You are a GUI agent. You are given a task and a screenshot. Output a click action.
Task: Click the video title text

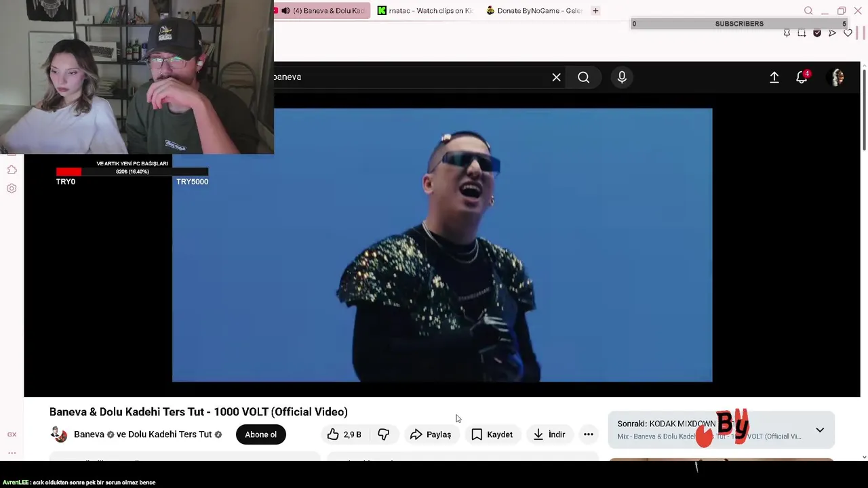198,412
